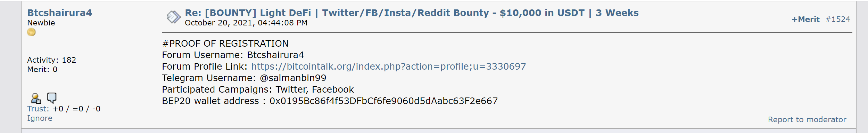The width and height of the screenshot is (868, 133).
Task: Open the Light DeFi bounty post title
Action: [x=412, y=13]
